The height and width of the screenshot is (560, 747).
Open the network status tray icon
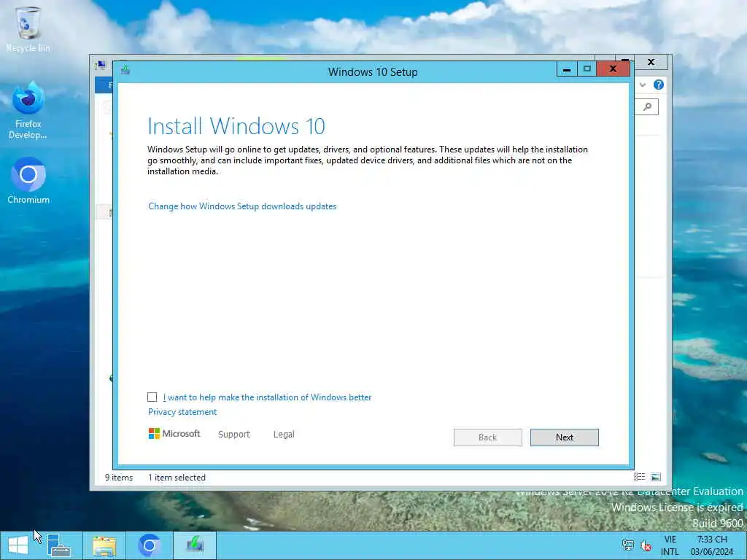(x=628, y=545)
